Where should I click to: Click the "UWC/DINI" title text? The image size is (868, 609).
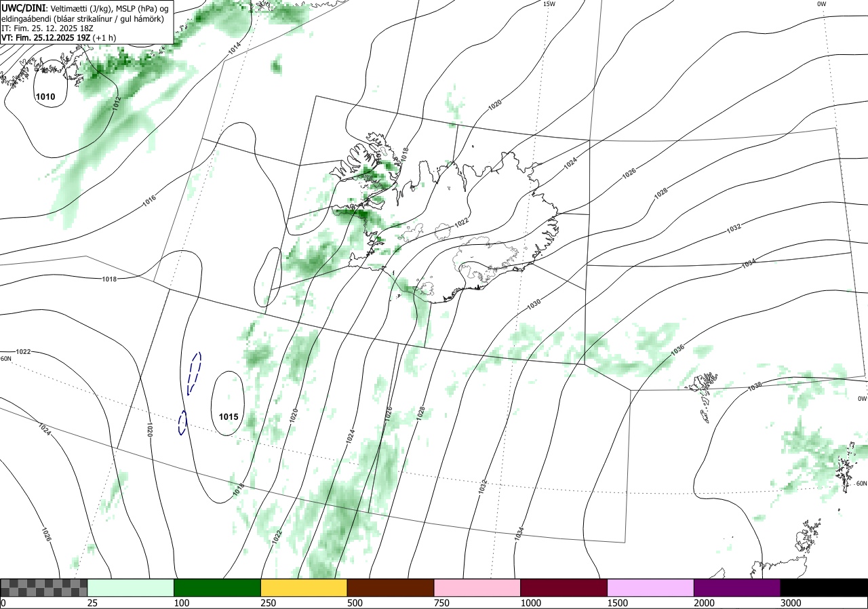[24, 7]
